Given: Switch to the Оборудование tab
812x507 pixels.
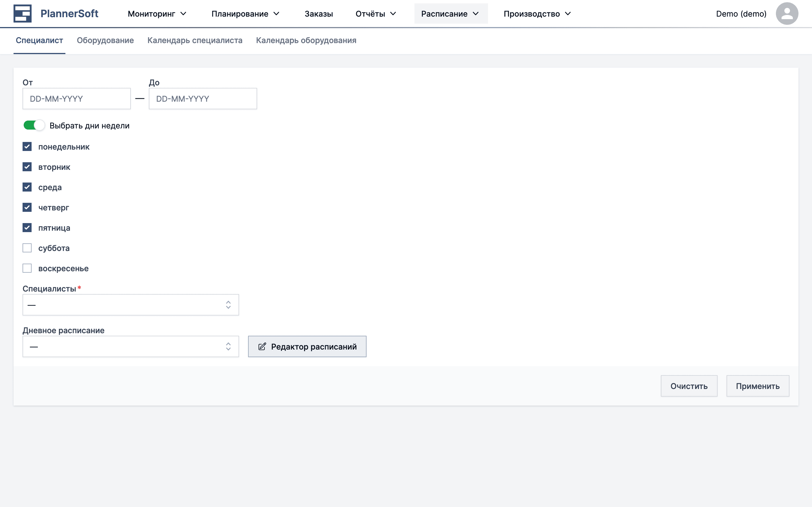Looking at the screenshot, I should tap(105, 40).
